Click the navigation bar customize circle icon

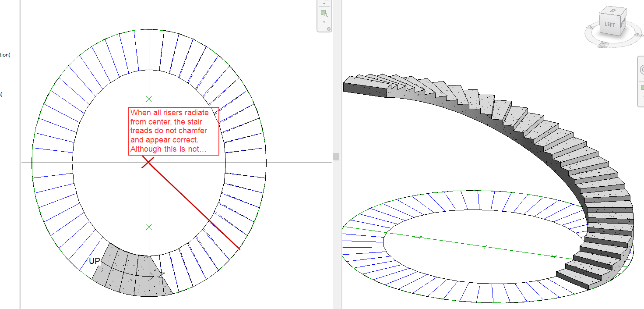[329, 28]
